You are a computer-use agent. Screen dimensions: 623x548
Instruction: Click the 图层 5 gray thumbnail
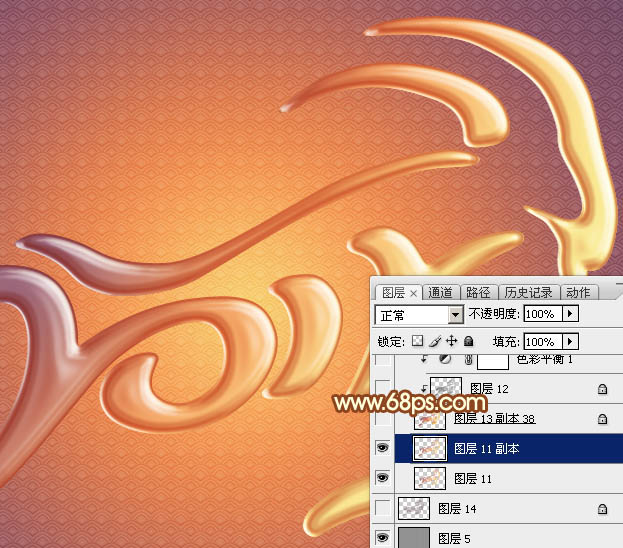414,537
